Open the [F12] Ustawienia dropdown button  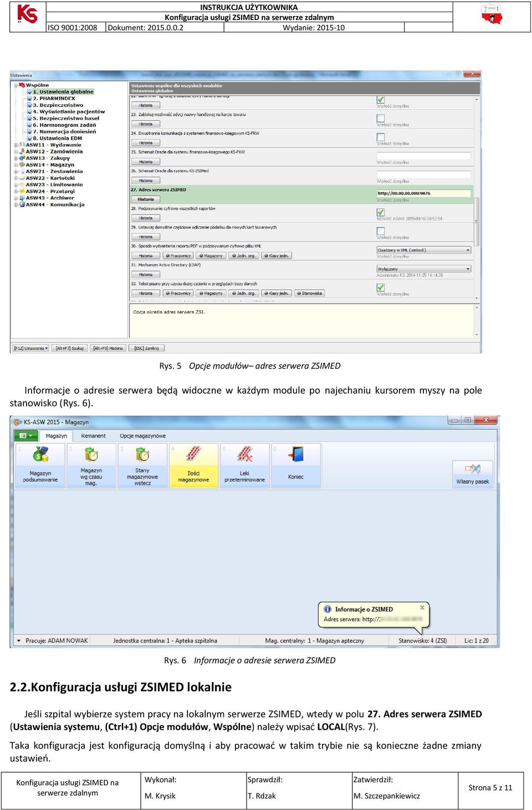click(x=30, y=348)
